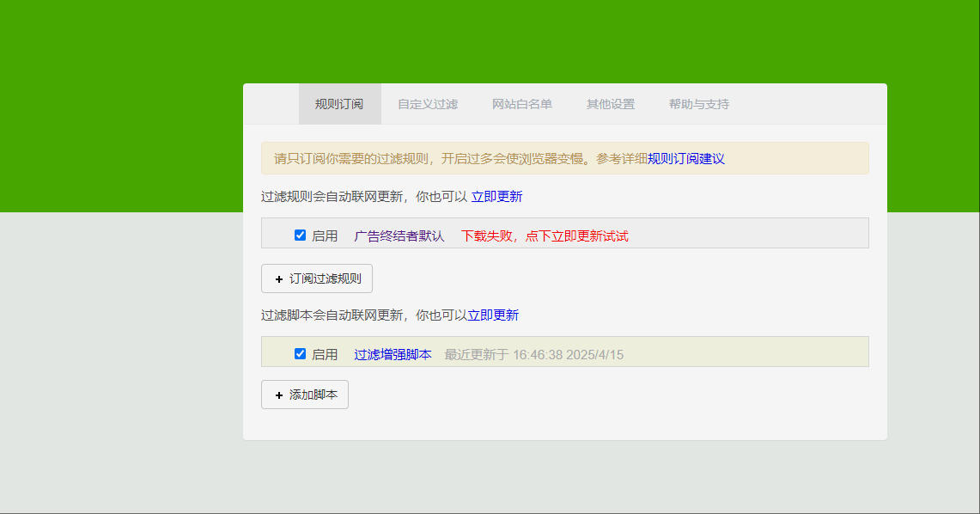The height and width of the screenshot is (514, 980).
Task: Toggle 启用 checkbox for 广告终结者默认 rule
Action: click(300, 236)
